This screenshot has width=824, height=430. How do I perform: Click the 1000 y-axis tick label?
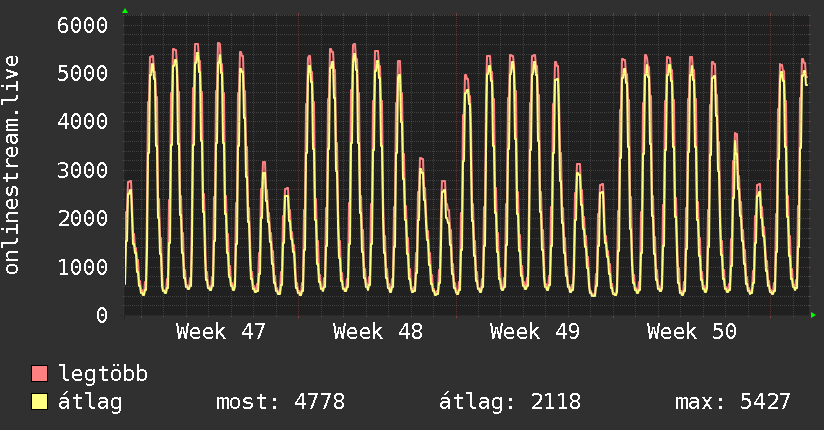(x=82, y=267)
